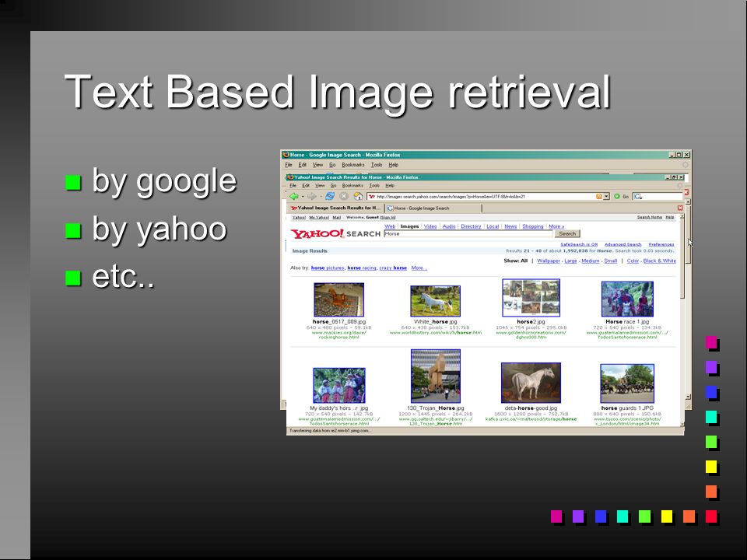Open Go menu in Yahoo Firefox window
The width and height of the screenshot is (747, 560).
pos(334,186)
